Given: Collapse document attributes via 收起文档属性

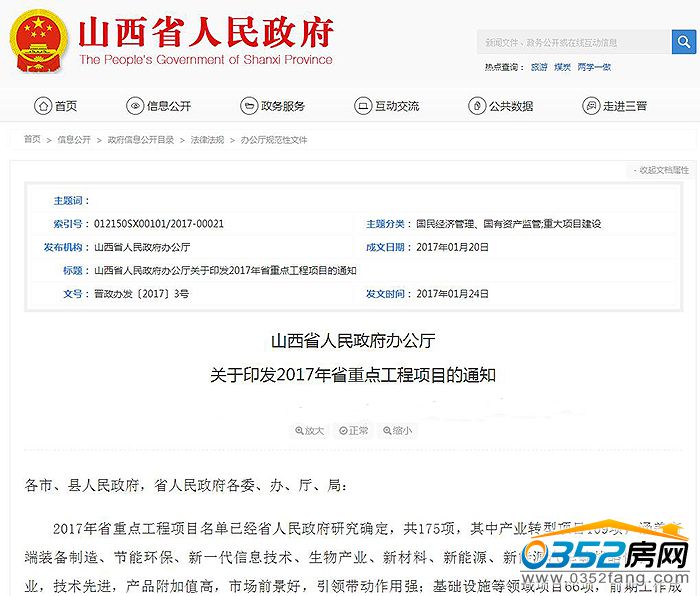Looking at the screenshot, I should click(x=660, y=170).
